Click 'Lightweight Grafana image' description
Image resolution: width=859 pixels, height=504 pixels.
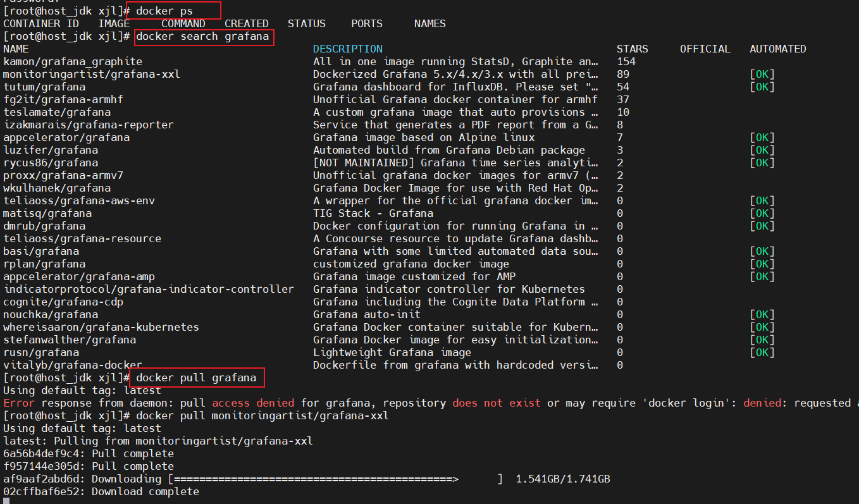coord(392,352)
